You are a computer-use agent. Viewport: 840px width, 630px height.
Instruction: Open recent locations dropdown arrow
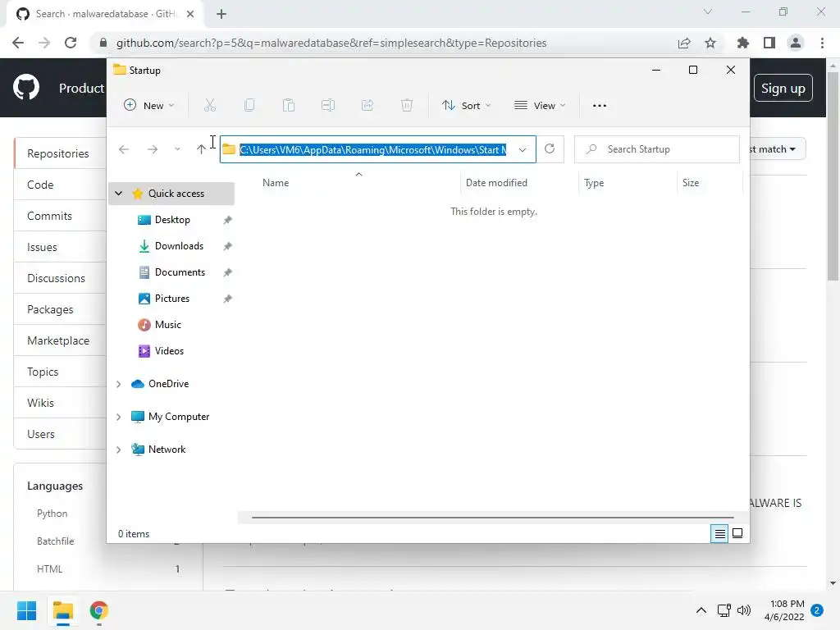pos(177,149)
